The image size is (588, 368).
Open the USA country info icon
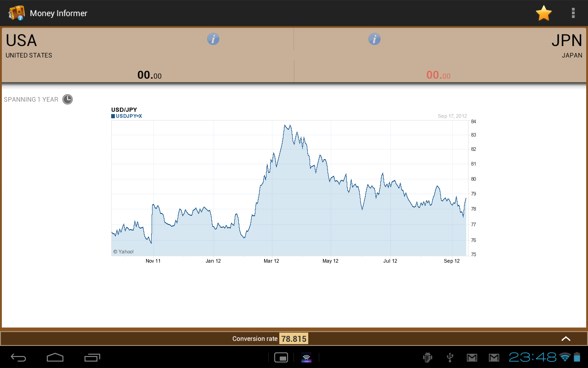pyautogui.click(x=213, y=39)
